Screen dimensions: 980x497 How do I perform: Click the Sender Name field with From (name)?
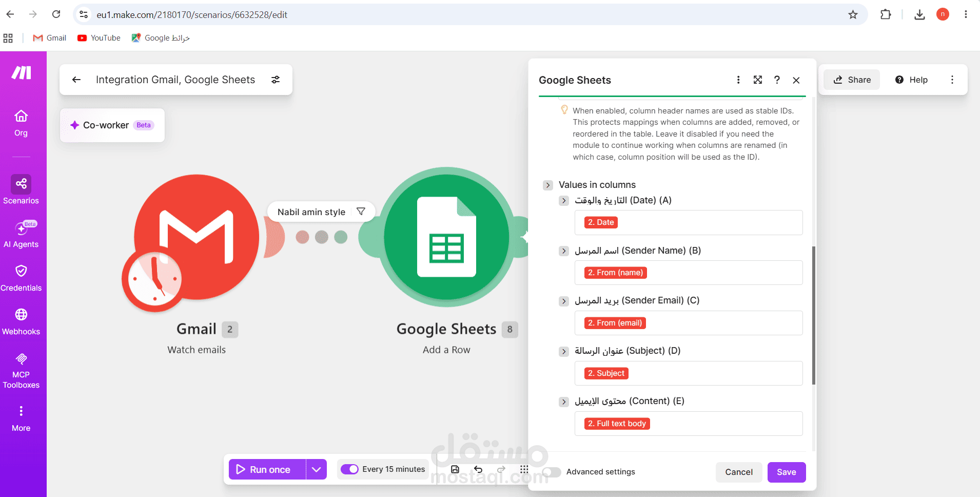pos(689,273)
